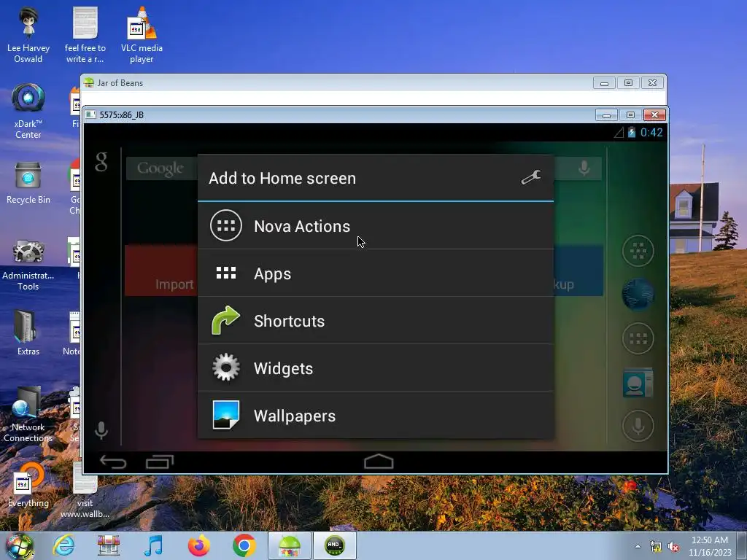Tap the microphone icon at the bottom of the emulator's left edge
Image resolution: width=747 pixels, height=560 pixels.
pos(101,430)
